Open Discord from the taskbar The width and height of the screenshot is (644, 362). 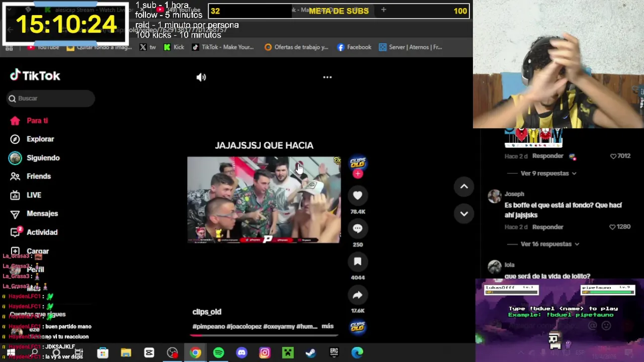242,352
